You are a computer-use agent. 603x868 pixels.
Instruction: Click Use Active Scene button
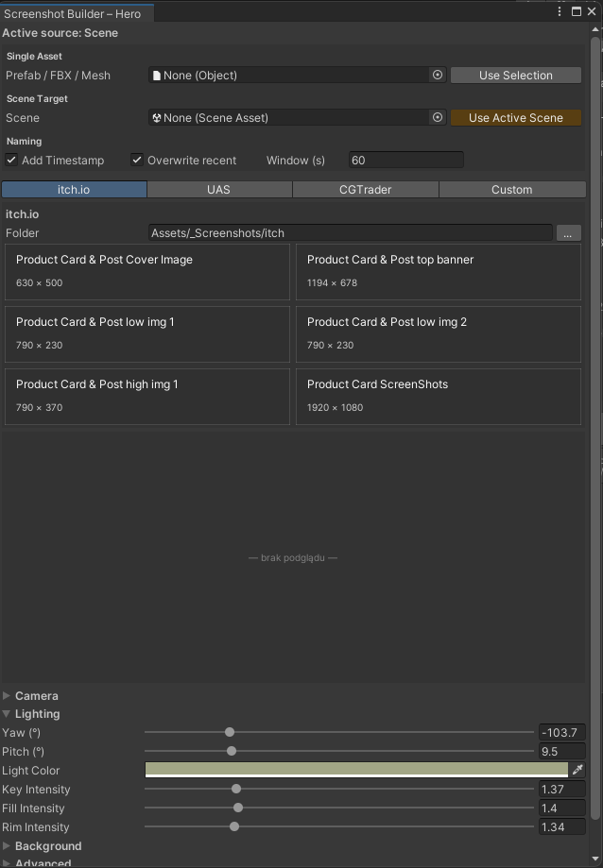click(x=515, y=118)
